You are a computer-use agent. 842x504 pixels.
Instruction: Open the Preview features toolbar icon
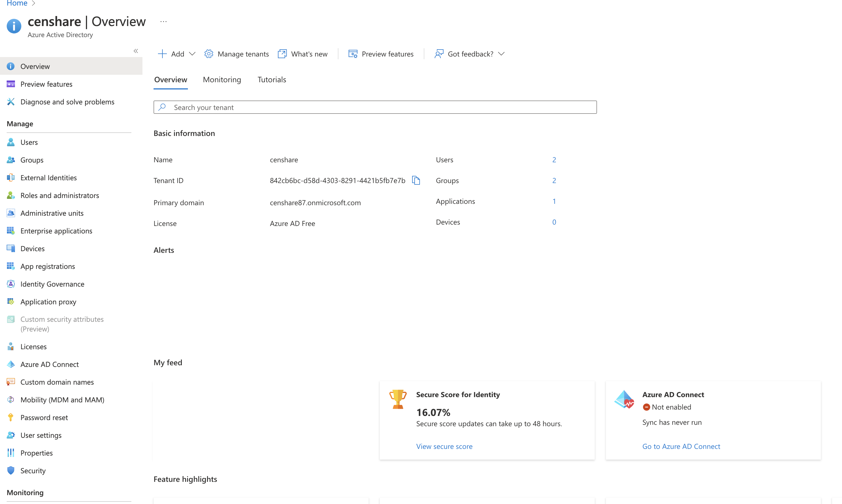point(353,54)
